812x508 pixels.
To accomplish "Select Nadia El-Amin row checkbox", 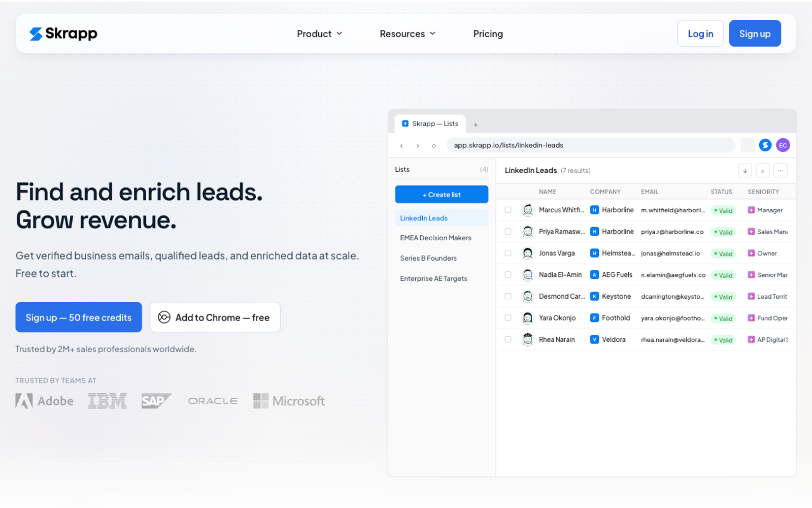I will click(508, 275).
